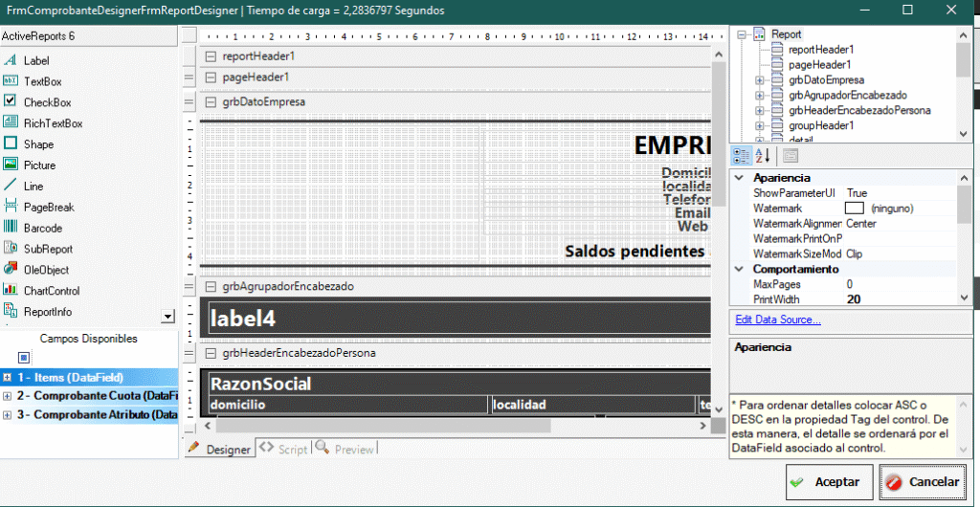Switch property grid to categorized view
This screenshot has width=980, height=507.
742,156
